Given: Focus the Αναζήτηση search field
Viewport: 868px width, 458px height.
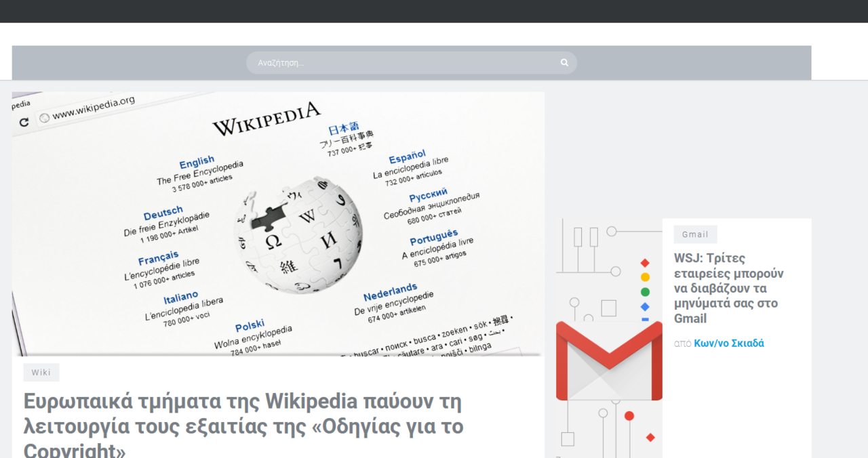Looking at the screenshot, I should [x=411, y=62].
